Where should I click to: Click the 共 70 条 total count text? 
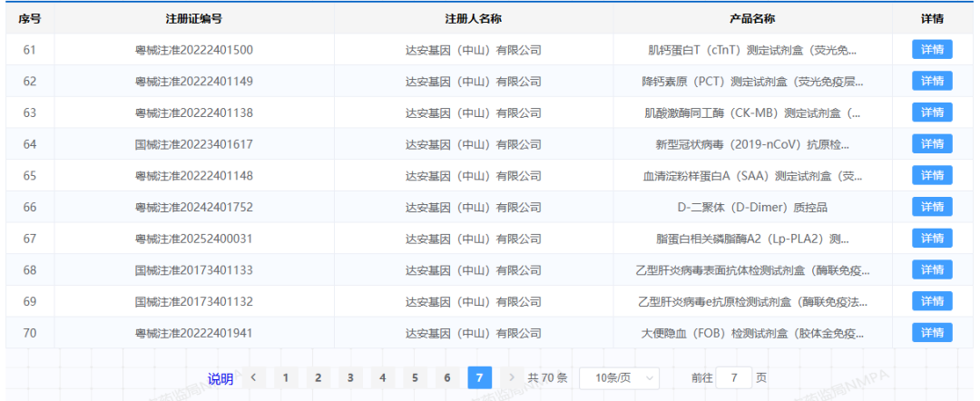coord(547,378)
